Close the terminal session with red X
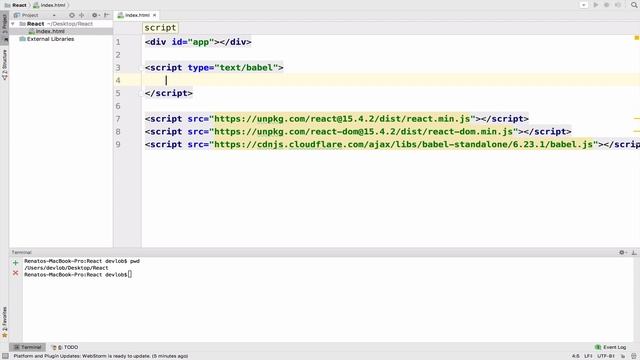 [16, 273]
